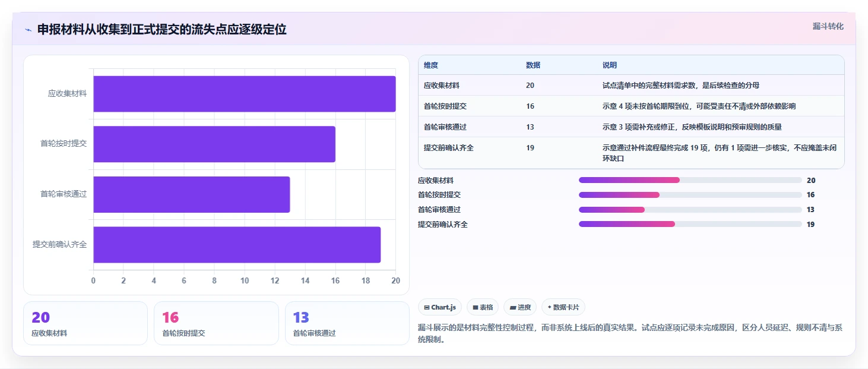The width and height of the screenshot is (868, 369).
Task: Click progress list label 应收集材料
Action: click(436, 181)
